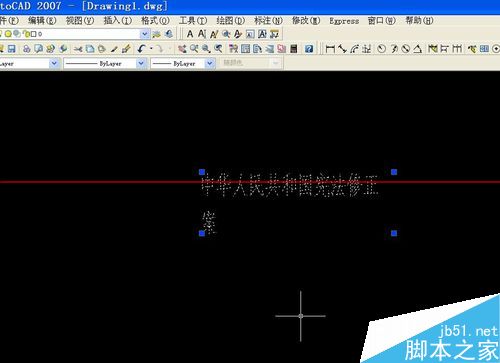Open the 标注(N) menu
This screenshot has height=363, width=500.
pyautogui.click(x=268, y=21)
